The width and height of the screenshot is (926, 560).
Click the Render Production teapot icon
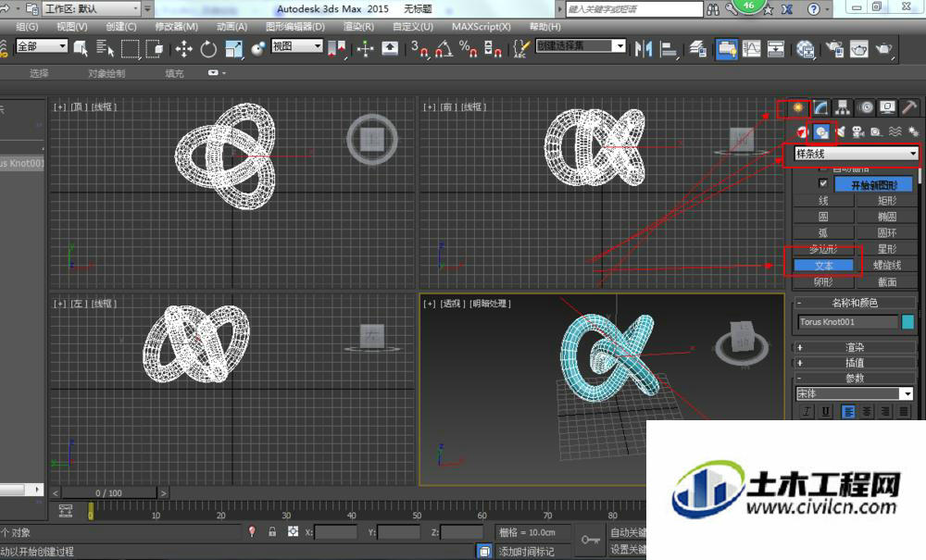point(883,48)
